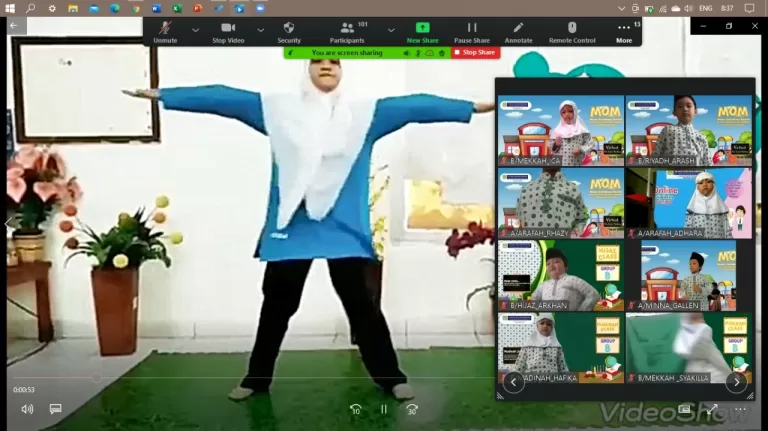Viewport: 768px width, 431px height.
Task: Select B/MEKKAH_SYAKILLA participant video
Action: click(689, 348)
